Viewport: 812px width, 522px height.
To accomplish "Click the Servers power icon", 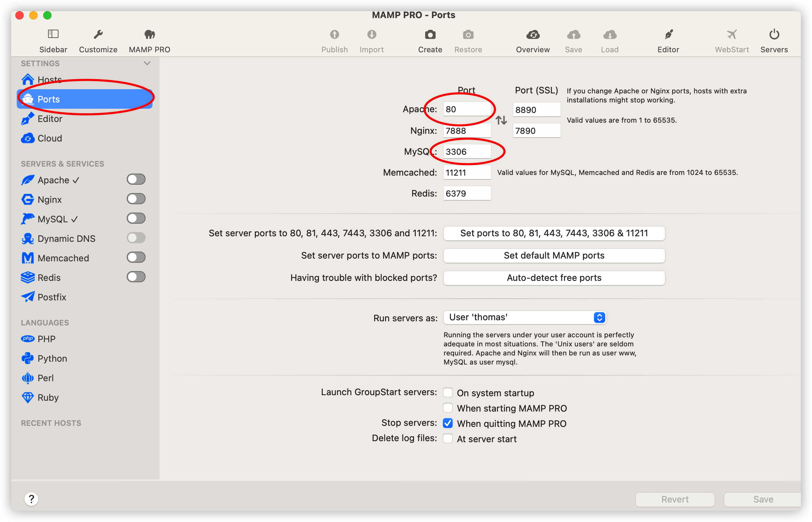I will 774,34.
